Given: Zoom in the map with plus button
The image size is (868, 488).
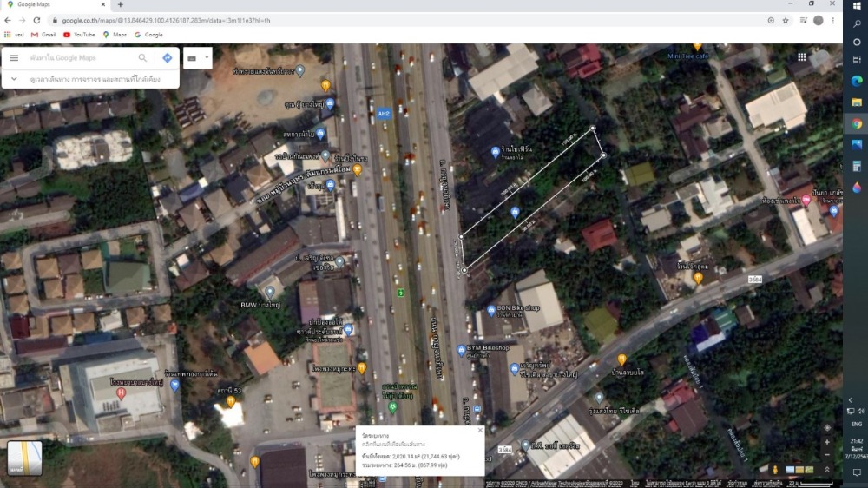Looking at the screenshot, I should 826,442.
